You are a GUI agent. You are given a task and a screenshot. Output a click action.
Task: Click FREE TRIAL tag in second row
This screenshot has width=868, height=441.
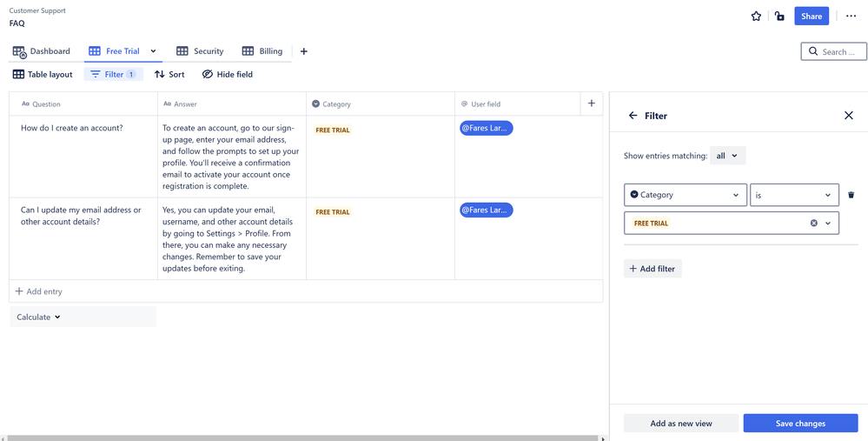pyautogui.click(x=333, y=212)
